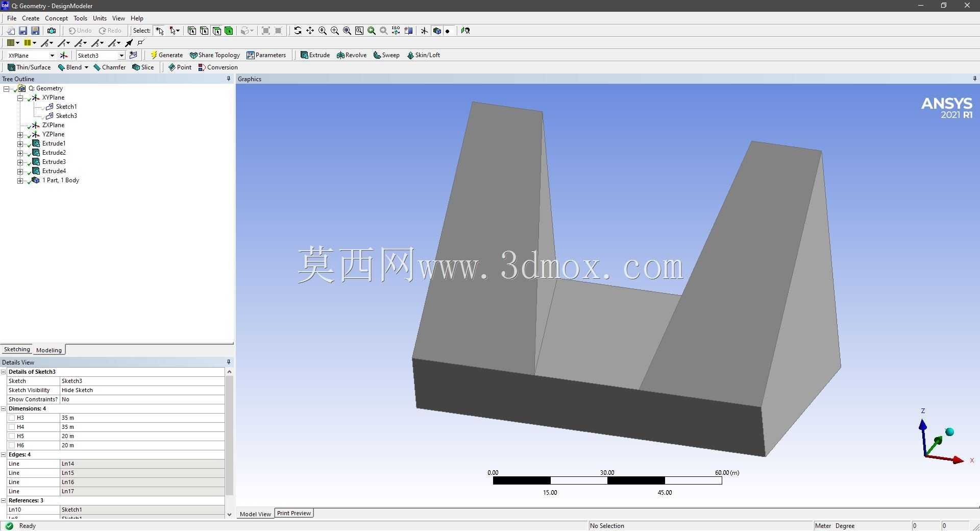The width and height of the screenshot is (980, 531).
Task: Enable the face selection filter
Action: (x=217, y=31)
